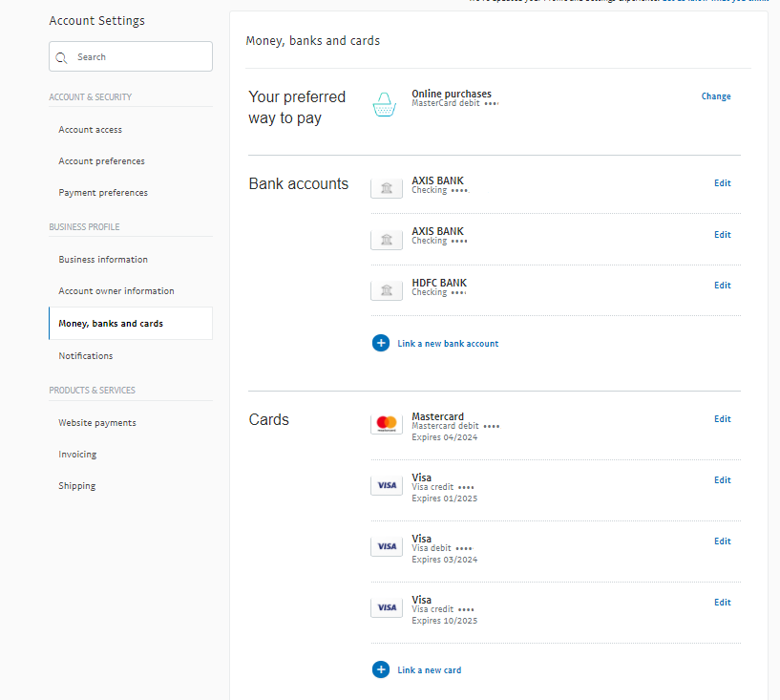Click the HDFC BANK building icon

[x=387, y=290]
